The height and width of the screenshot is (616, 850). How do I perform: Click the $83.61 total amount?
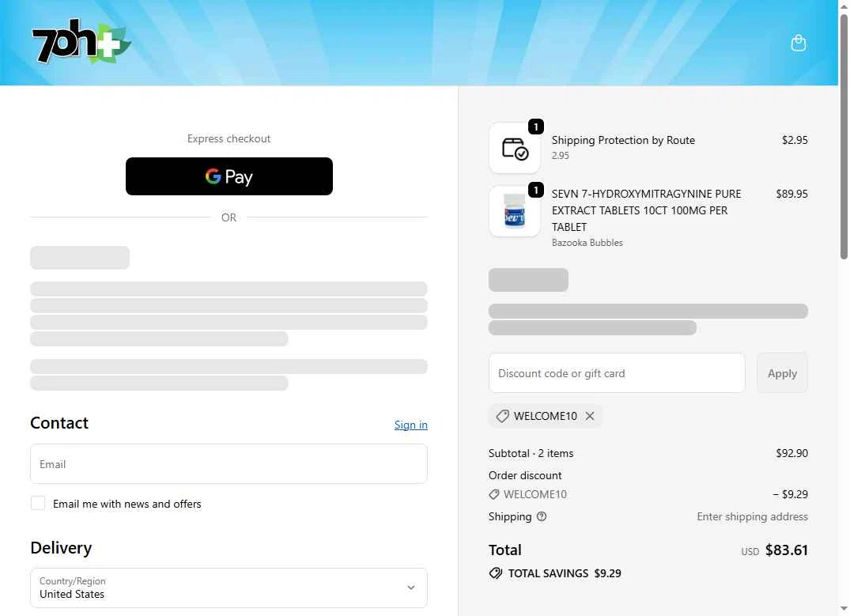pos(786,550)
